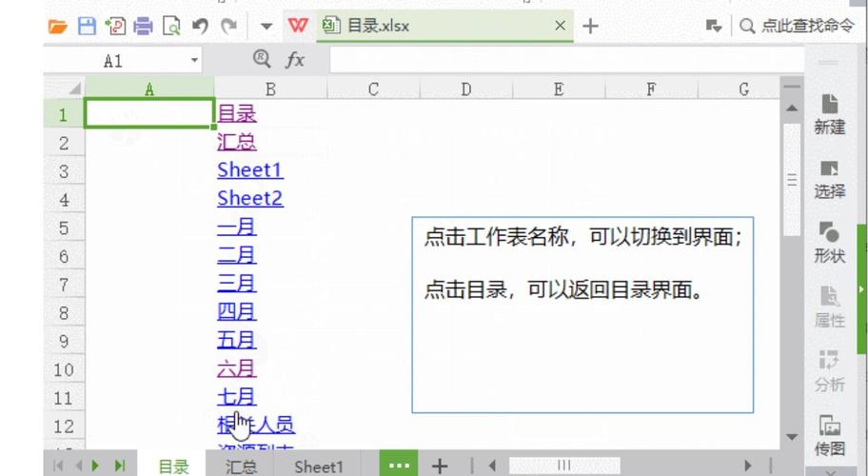Follow the 二月 hyperlink
The height and width of the screenshot is (476, 868).
(x=237, y=255)
